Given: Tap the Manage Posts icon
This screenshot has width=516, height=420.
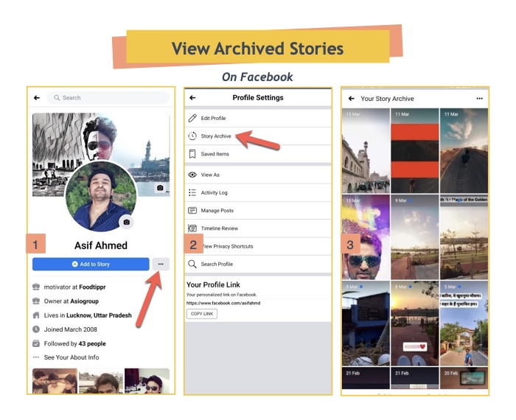Looking at the screenshot, I should (192, 211).
